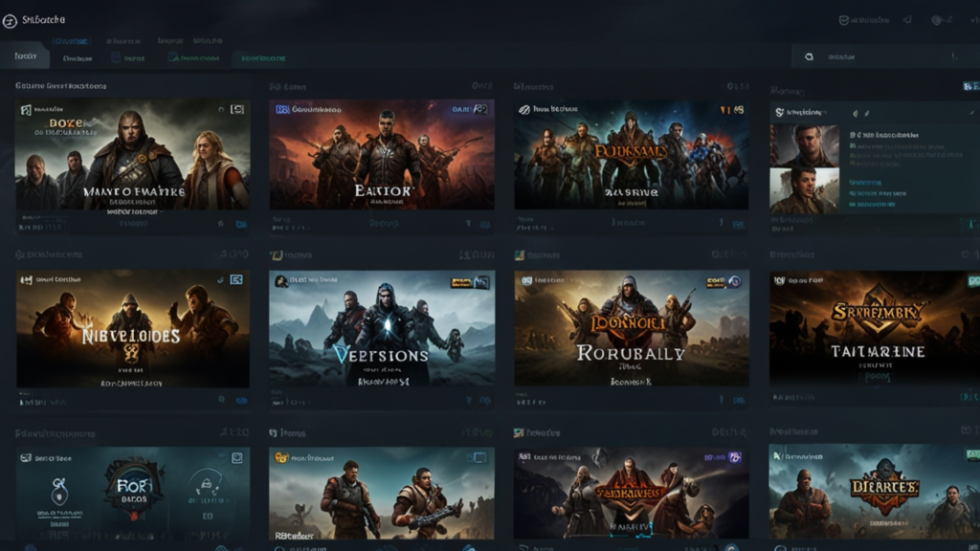Open the tab with the blue document icon
Screen dimensions: 980x551
pyautogui.click(x=128, y=58)
